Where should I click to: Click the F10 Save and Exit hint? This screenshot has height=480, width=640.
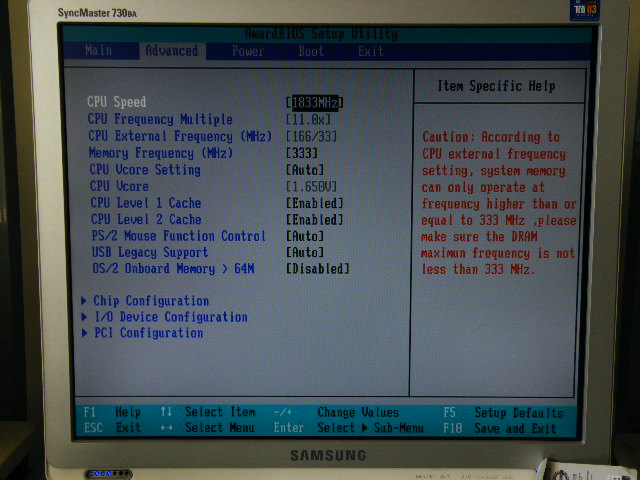tap(500, 428)
